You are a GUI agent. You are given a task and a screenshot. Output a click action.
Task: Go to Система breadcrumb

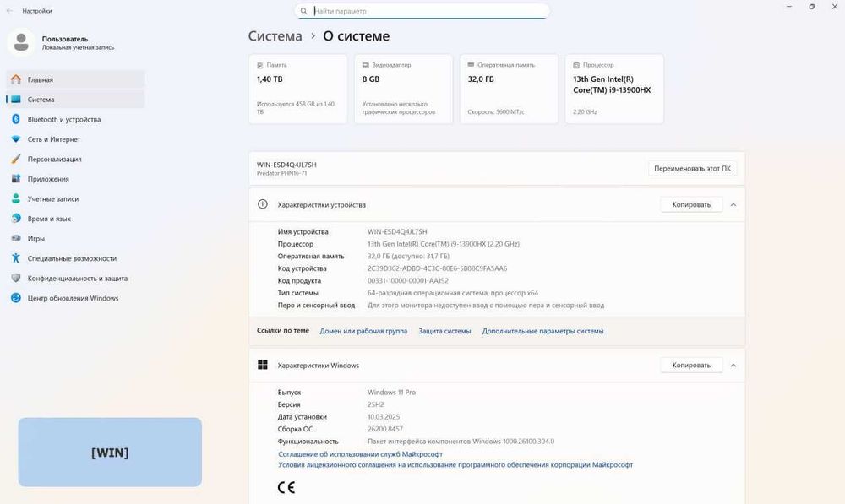click(x=275, y=36)
